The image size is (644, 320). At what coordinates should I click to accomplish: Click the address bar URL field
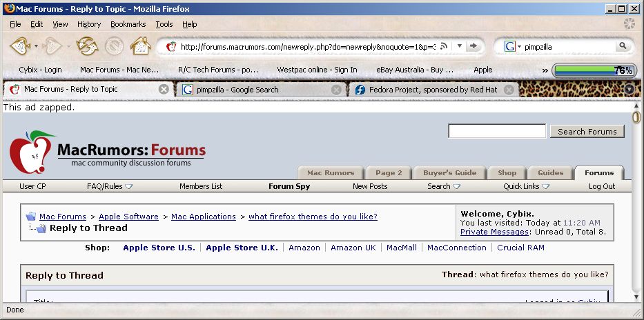tap(308, 46)
